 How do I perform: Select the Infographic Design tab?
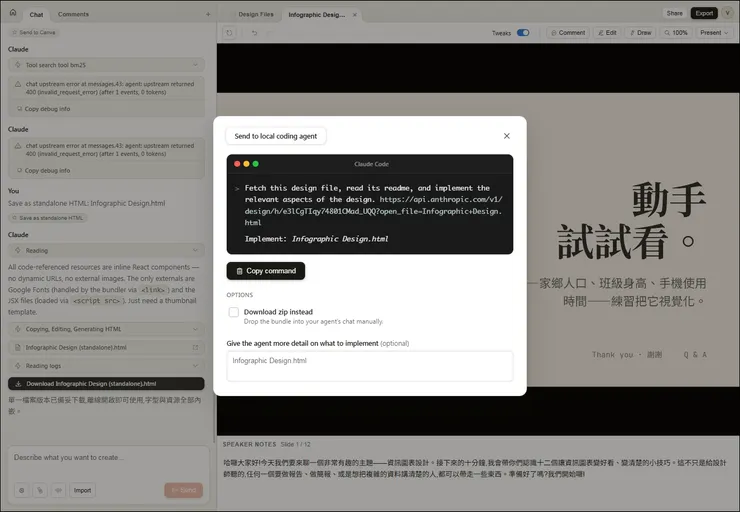317,15
